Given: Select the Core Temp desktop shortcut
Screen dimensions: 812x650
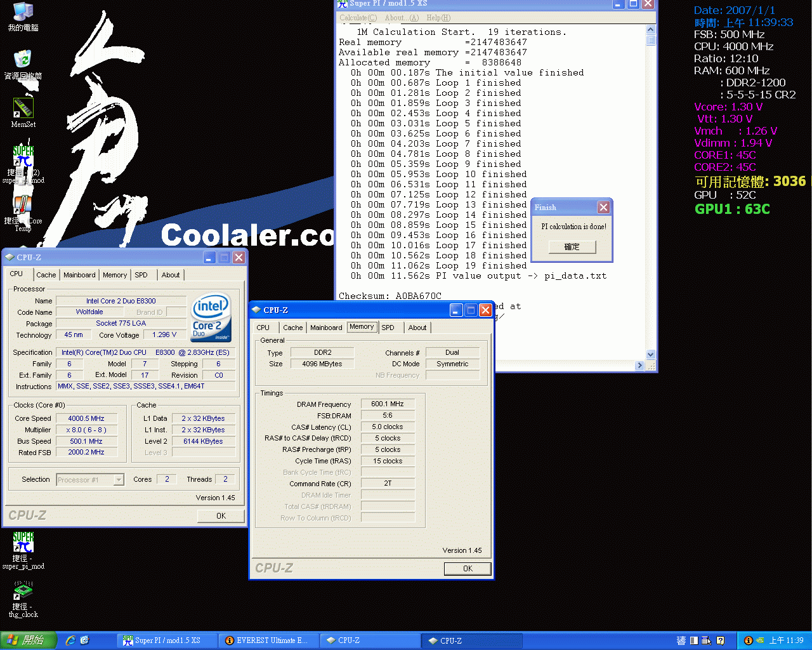Looking at the screenshot, I should point(23,213).
